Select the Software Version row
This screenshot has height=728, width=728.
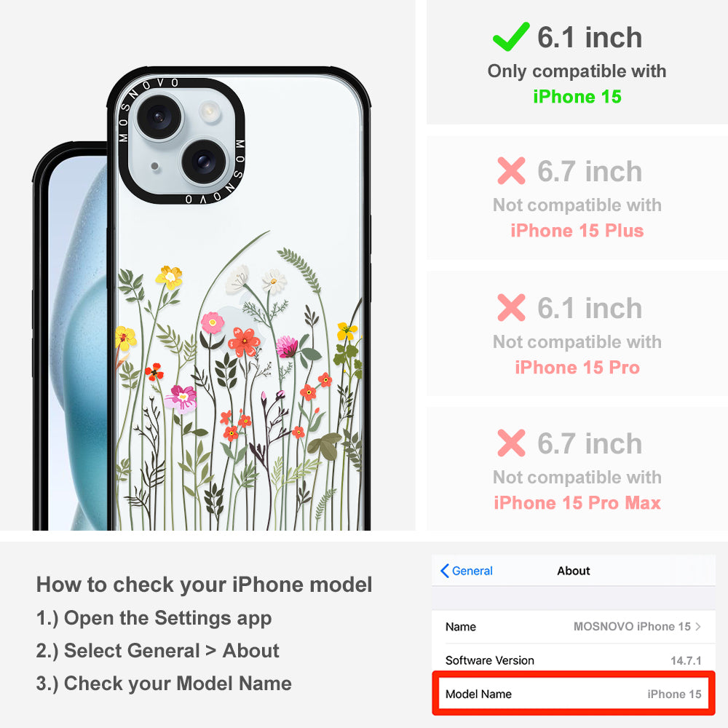(x=574, y=660)
